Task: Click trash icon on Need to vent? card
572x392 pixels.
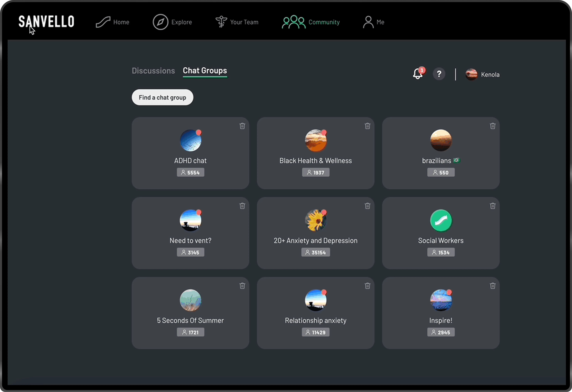Action: [242, 206]
